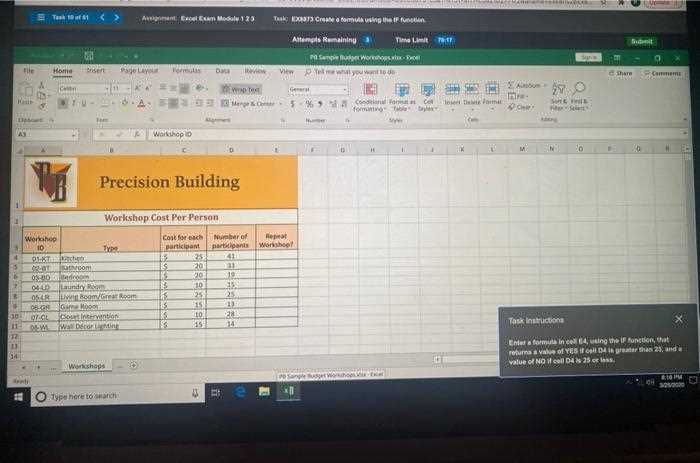Image resolution: width=700 pixels, height=463 pixels.
Task: Click the Excel taskbar icon
Action: click(288, 392)
